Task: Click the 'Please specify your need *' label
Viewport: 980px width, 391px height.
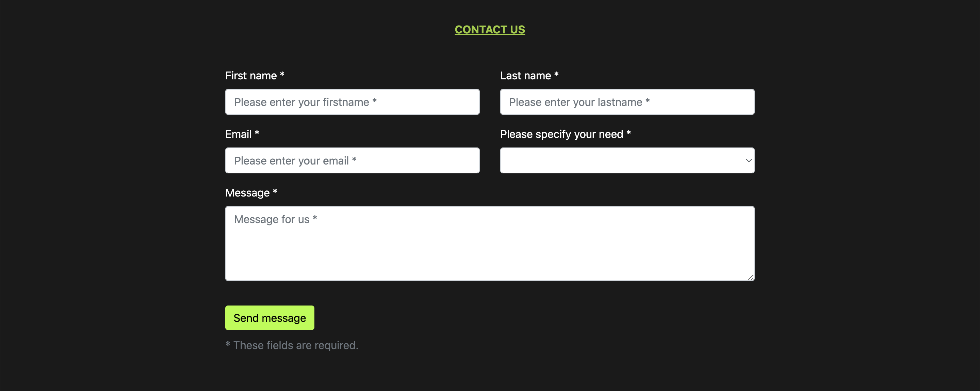Action: (565, 134)
